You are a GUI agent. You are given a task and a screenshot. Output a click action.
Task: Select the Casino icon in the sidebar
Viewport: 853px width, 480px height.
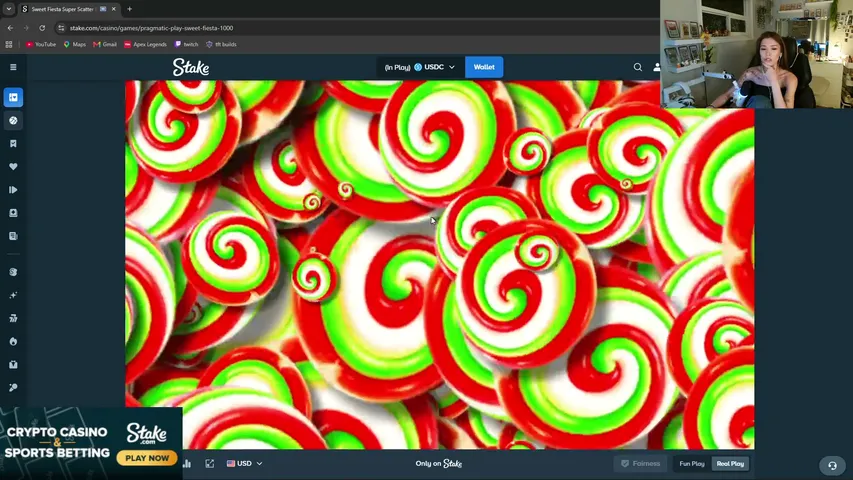(13, 97)
